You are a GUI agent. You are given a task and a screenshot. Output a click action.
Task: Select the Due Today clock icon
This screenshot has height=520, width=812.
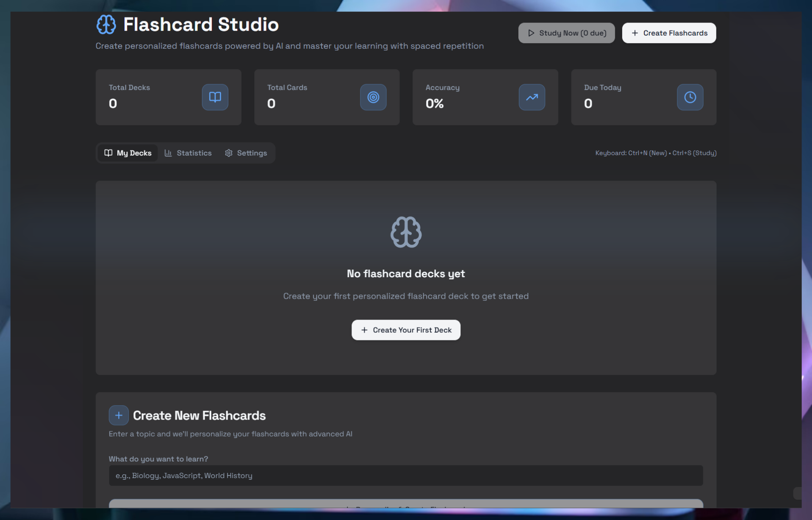690,97
